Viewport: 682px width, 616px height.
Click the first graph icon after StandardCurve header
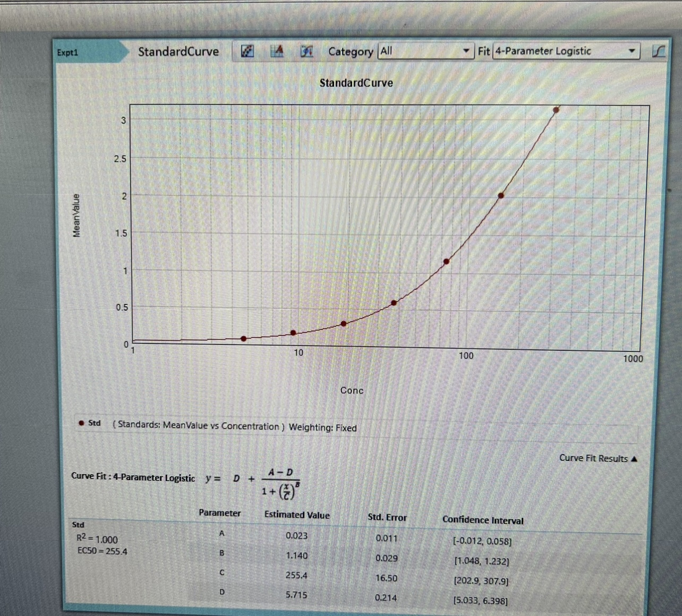coord(248,51)
